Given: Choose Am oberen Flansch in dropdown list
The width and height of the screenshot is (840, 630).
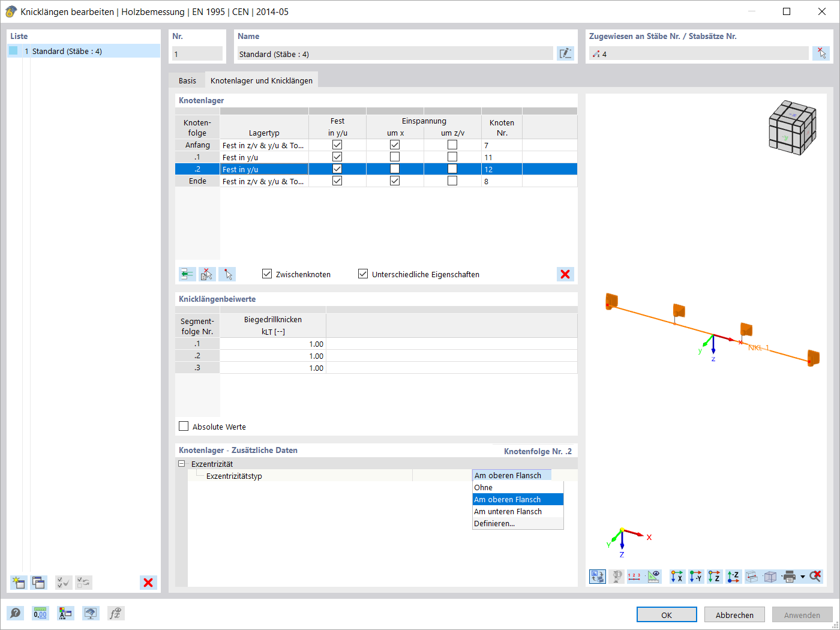Looking at the screenshot, I should [x=518, y=499].
